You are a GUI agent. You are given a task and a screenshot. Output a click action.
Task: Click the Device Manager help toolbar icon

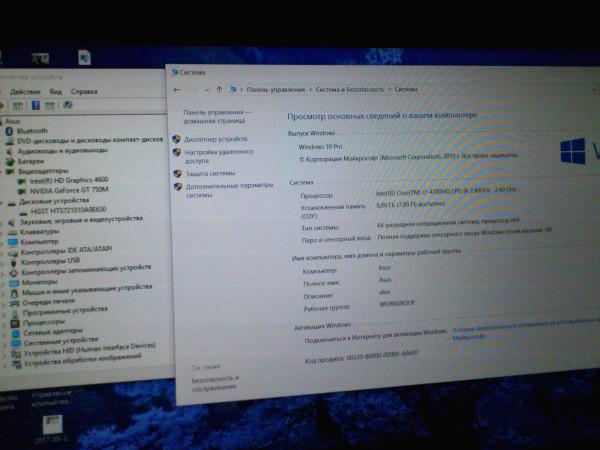point(36,105)
